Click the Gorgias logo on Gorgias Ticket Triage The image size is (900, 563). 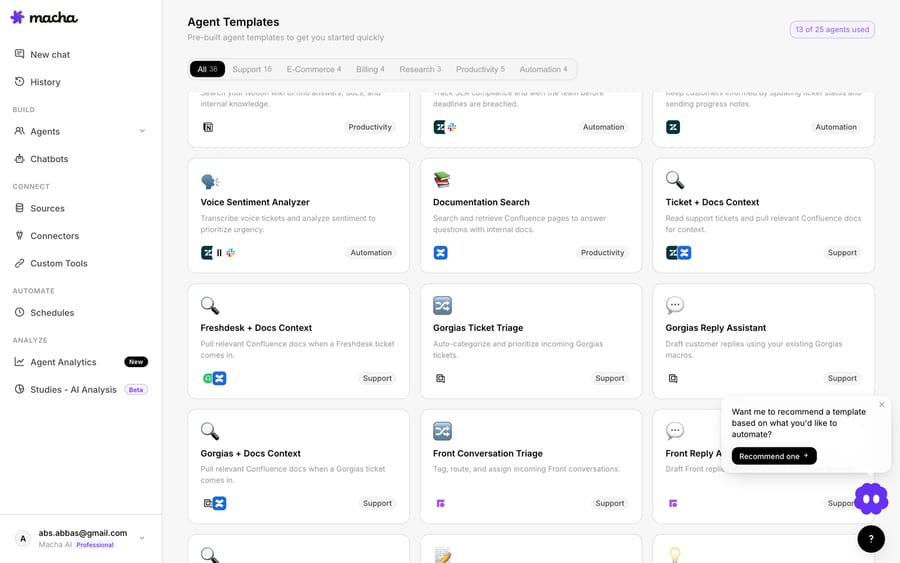[440, 378]
